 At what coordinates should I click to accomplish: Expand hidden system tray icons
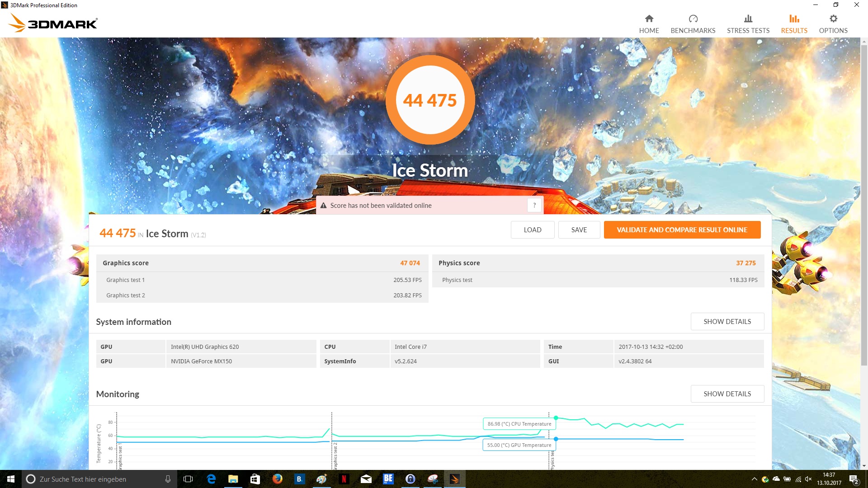754,479
